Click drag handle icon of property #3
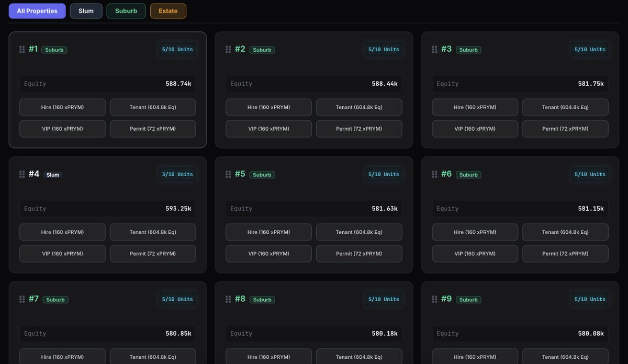The height and width of the screenshot is (364, 628). coord(434,50)
